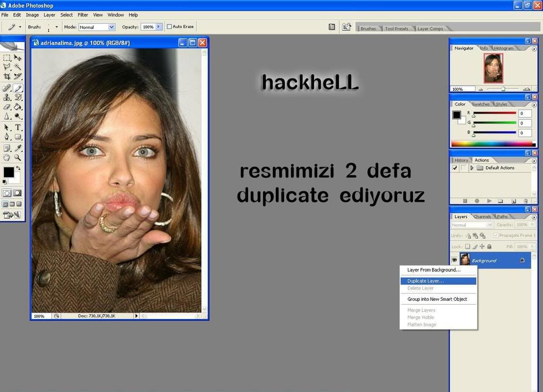Screen dimensions: 543x392
Task: Select the Clone Stamp tool
Action: 6,97
